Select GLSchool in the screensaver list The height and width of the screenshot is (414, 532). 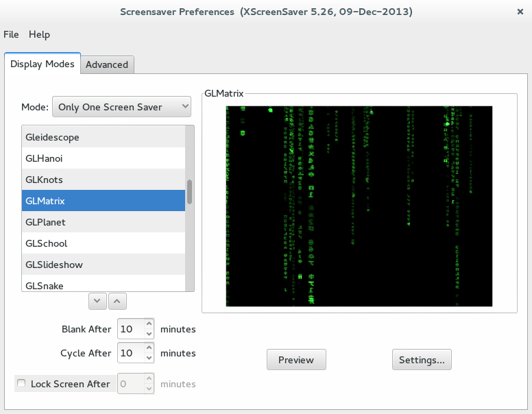[x=104, y=243]
